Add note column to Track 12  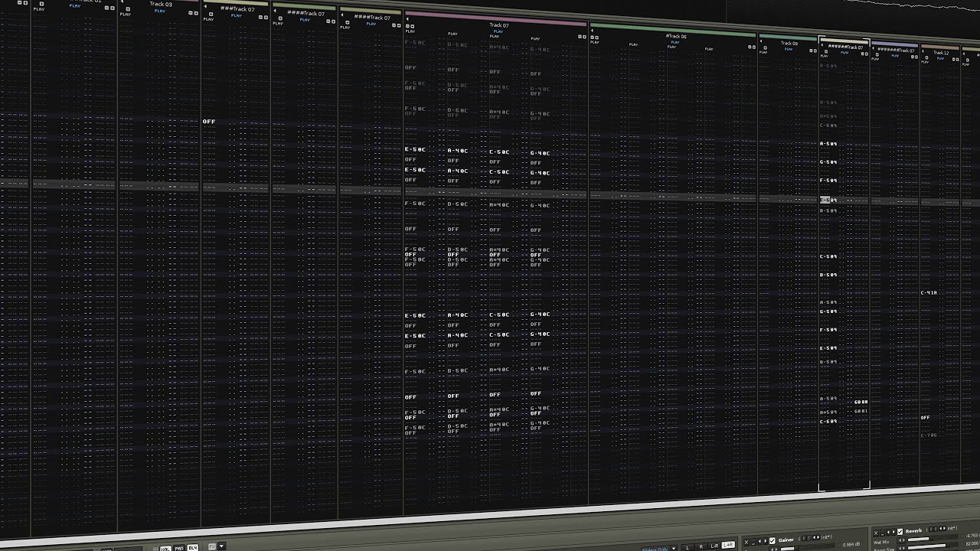(x=958, y=59)
